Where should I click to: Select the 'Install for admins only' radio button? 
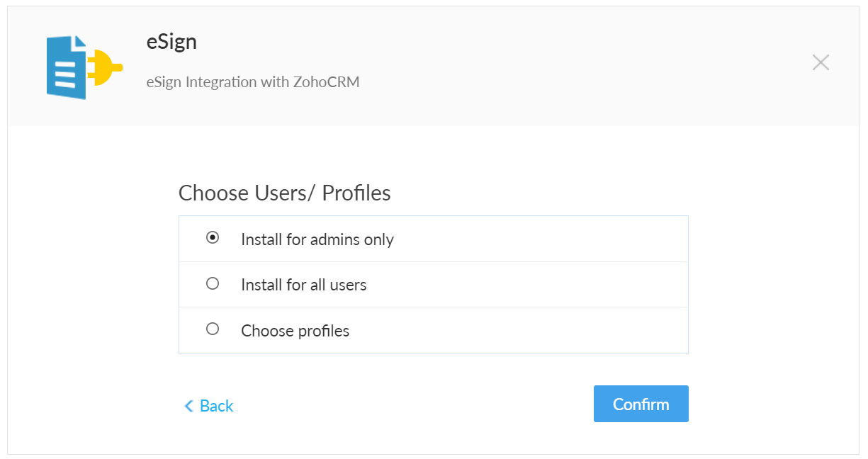213,238
